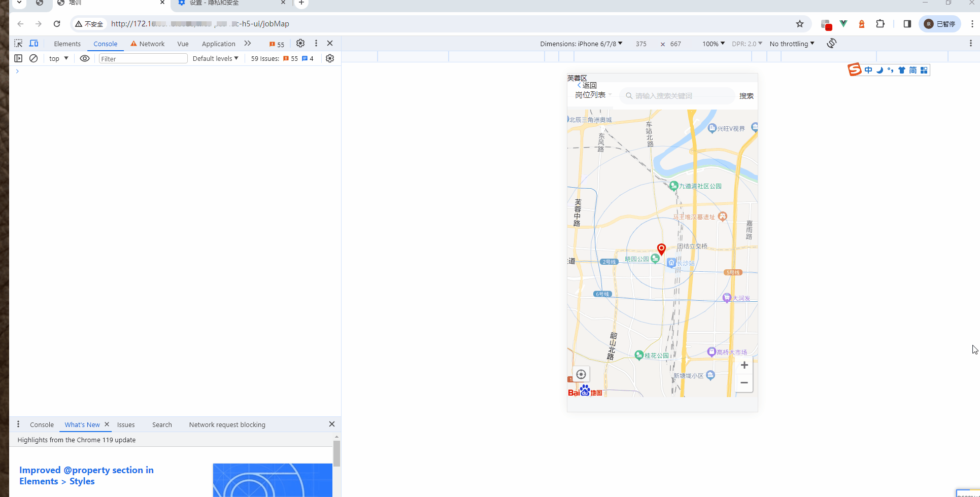Viewport: 980px width, 497px height.
Task: Edit the device height field 667
Action: (675, 44)
